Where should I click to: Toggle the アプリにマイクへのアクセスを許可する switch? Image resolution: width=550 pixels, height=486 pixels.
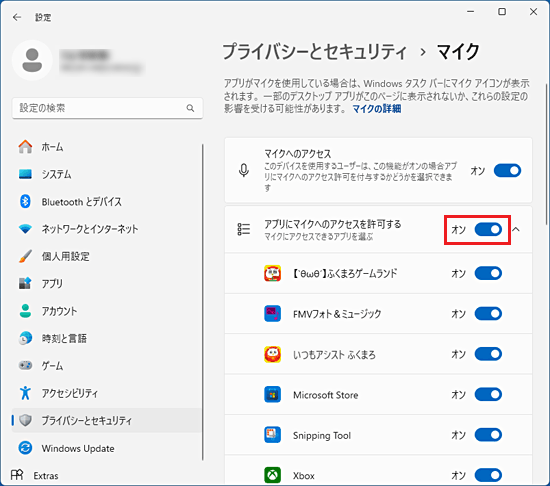pos(488,229)
